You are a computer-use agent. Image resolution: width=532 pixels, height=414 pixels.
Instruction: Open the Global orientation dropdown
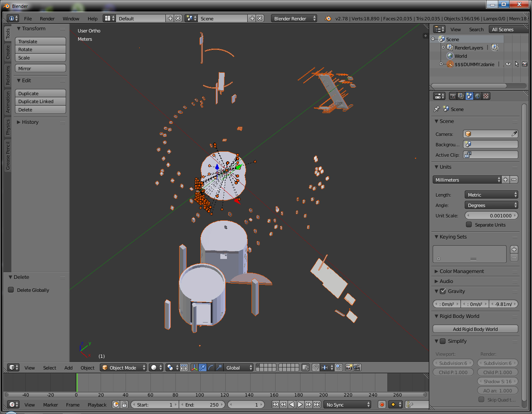[x=238, y=367]
